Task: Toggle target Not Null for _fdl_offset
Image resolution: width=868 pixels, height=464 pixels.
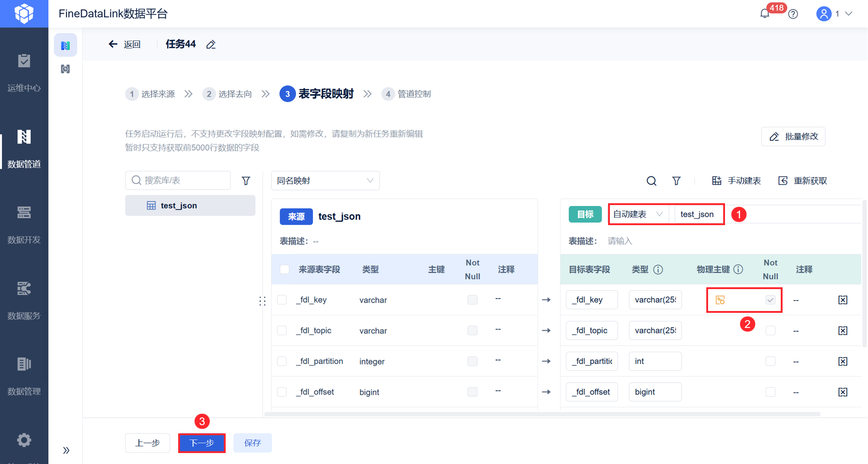Action: coord(770,392)
